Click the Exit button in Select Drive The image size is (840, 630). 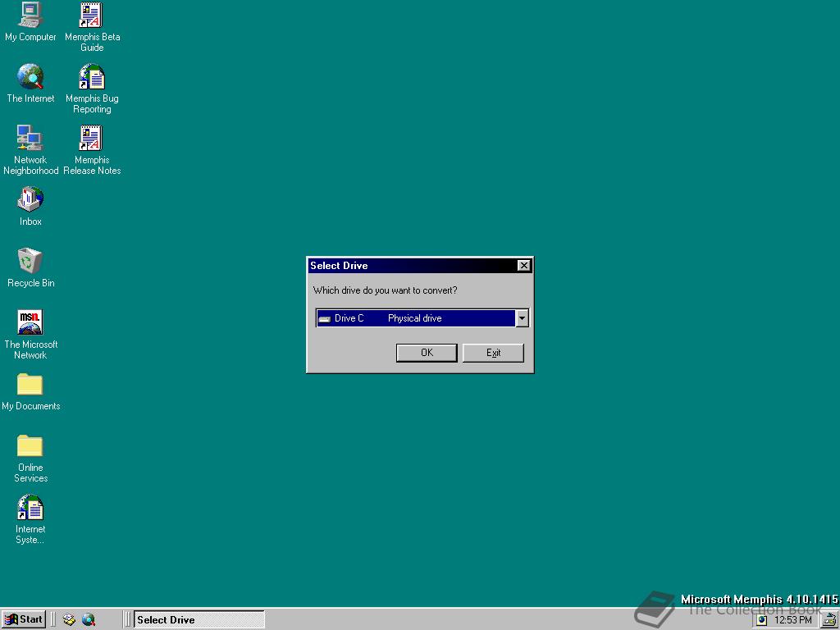click(493, 353)
